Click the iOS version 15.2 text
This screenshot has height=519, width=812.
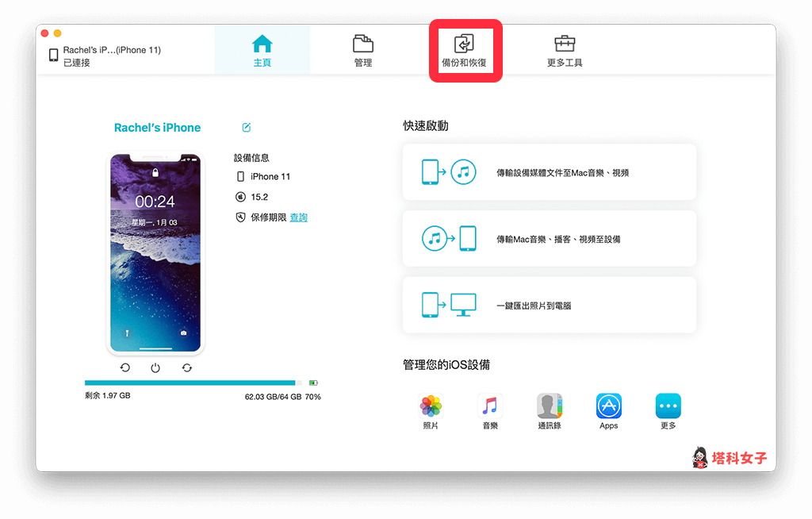(x=259, y=197)
